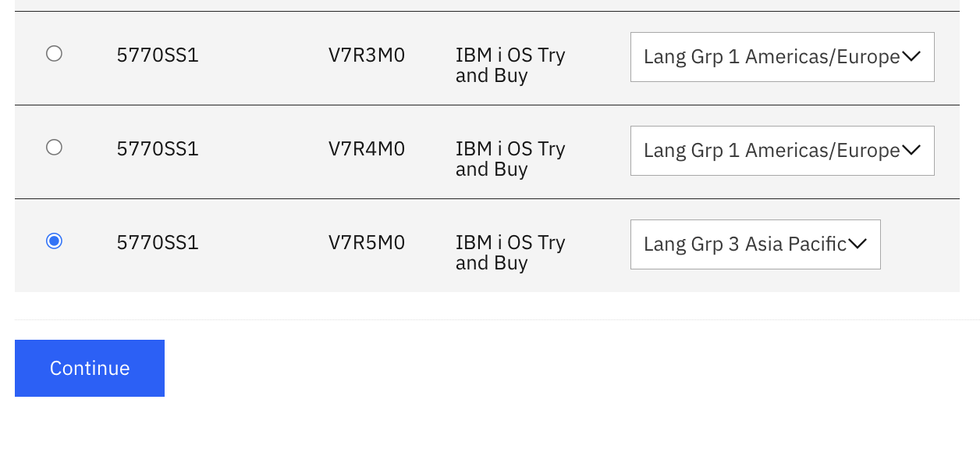This screenshot has height=453, width=980.
Task: Click the 5770SS1 label in the top row
Action: 158,55
